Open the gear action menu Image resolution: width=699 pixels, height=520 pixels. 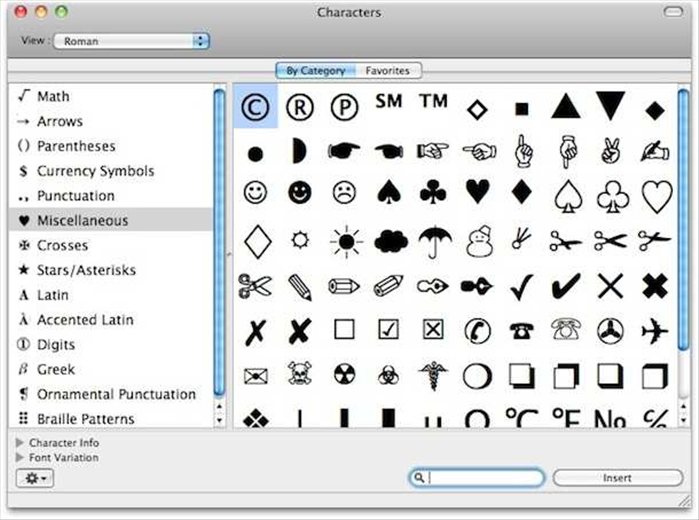[35, 478]
